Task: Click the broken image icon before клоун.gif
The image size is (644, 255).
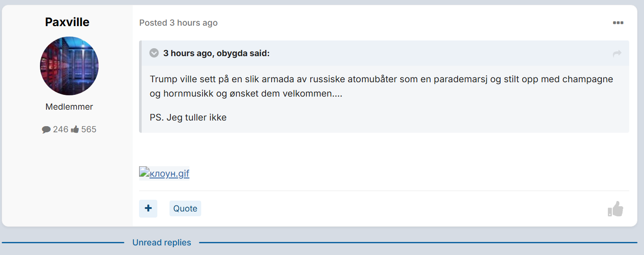Action: [144, 171]
